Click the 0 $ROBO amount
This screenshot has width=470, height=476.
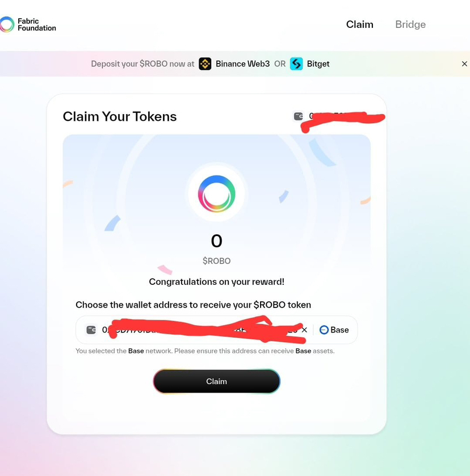click(x=217, y=248)
